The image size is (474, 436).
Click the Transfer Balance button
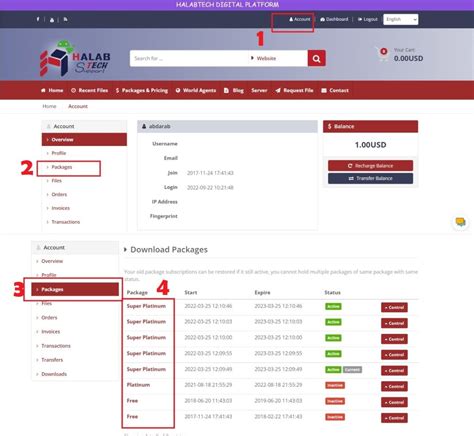click(370, 178)
